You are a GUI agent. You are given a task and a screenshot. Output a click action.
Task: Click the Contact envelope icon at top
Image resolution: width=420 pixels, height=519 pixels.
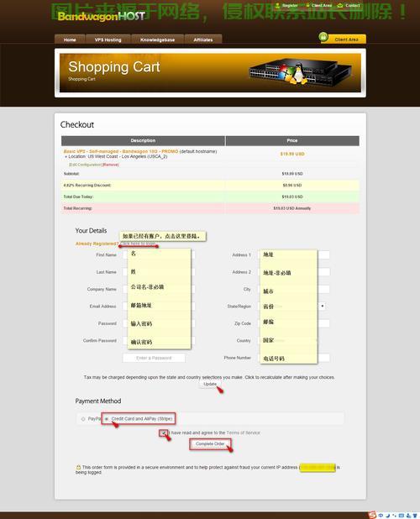(340, 6)
